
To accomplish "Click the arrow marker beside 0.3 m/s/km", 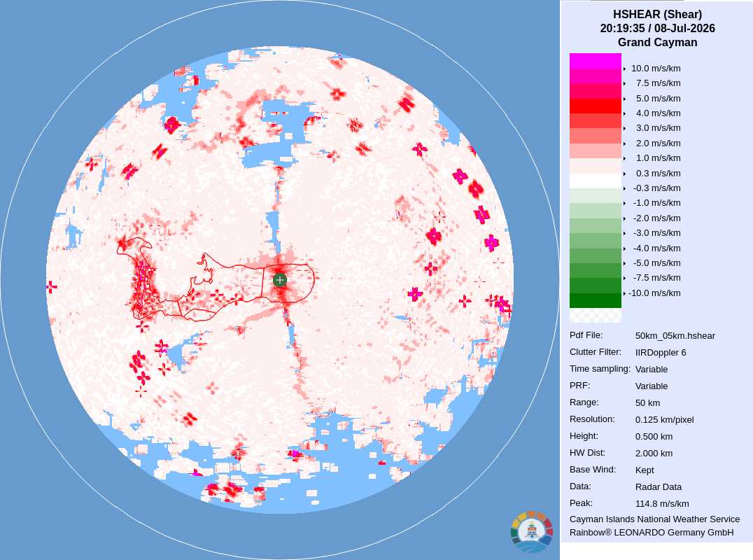I will (x=624, y=174).
